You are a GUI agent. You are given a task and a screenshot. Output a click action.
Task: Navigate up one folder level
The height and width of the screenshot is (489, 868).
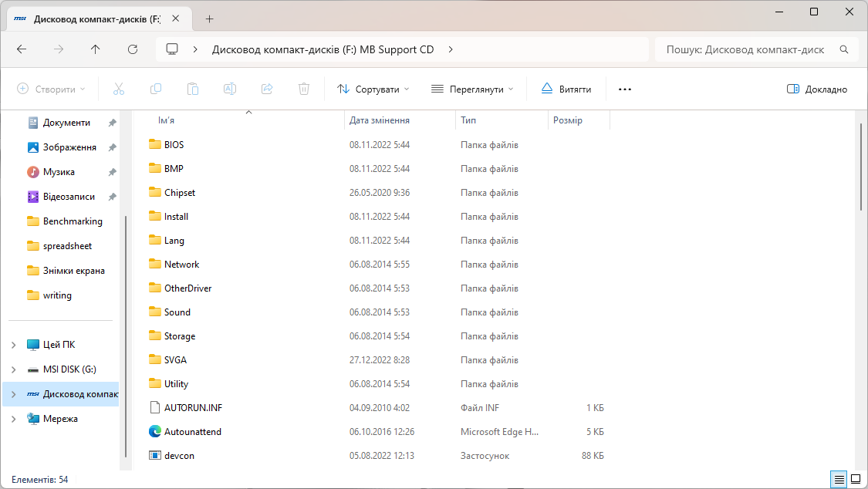tap(95, 49)
